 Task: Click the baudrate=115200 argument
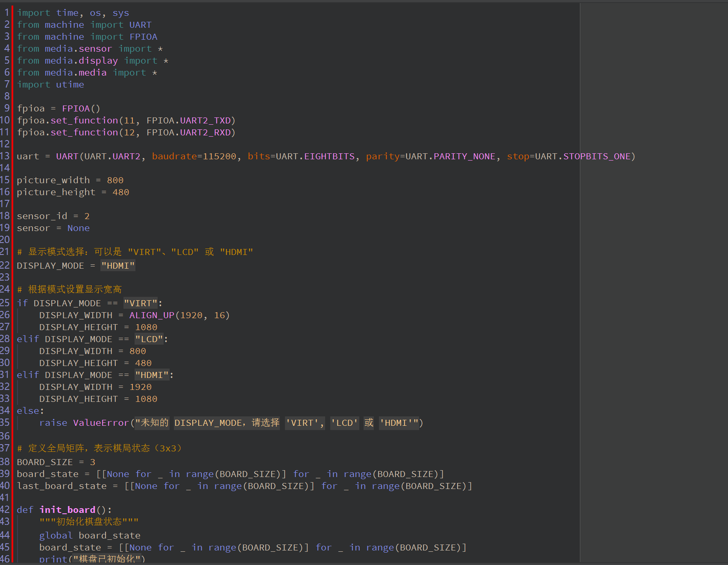point(194,156)
